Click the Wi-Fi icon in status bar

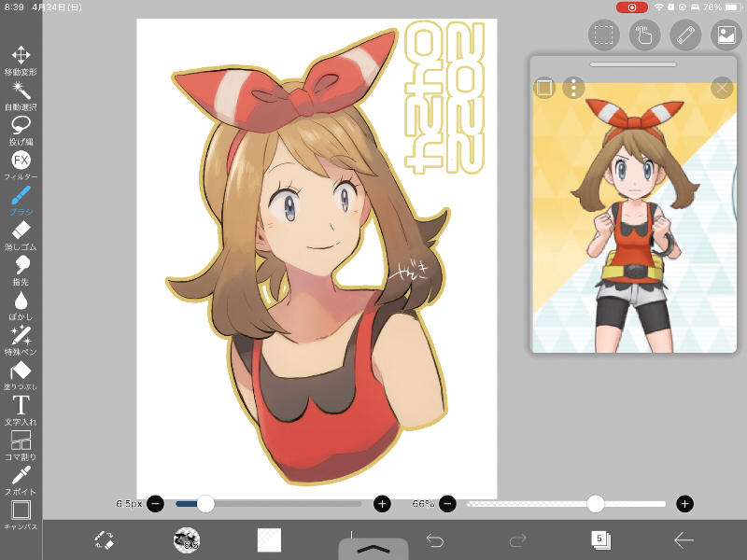[x=659, y=7]
